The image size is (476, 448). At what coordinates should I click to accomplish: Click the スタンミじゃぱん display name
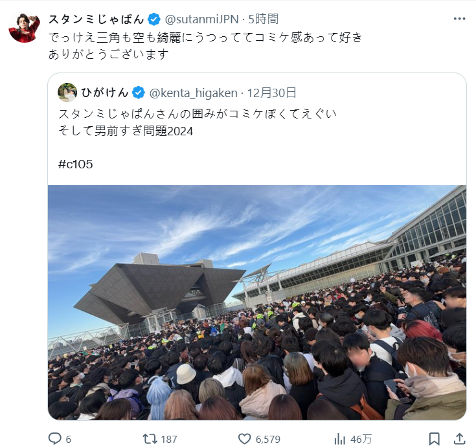[x=96, y=19]
